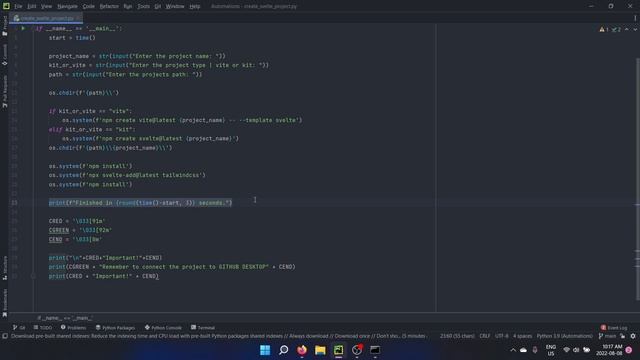Open the Help menu
Image resolution: width=640 pixels, height=360 pixels.
pyautogui.click(x=195, y=6)
